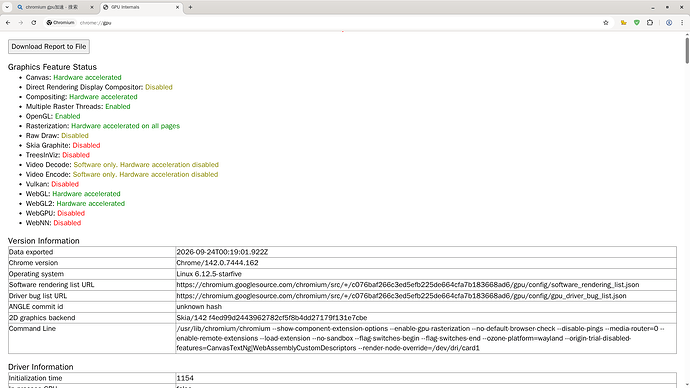Click the 'Driver Information' heading
The image size is (690, 388).
pyautogui.click(x=40, y=367)
